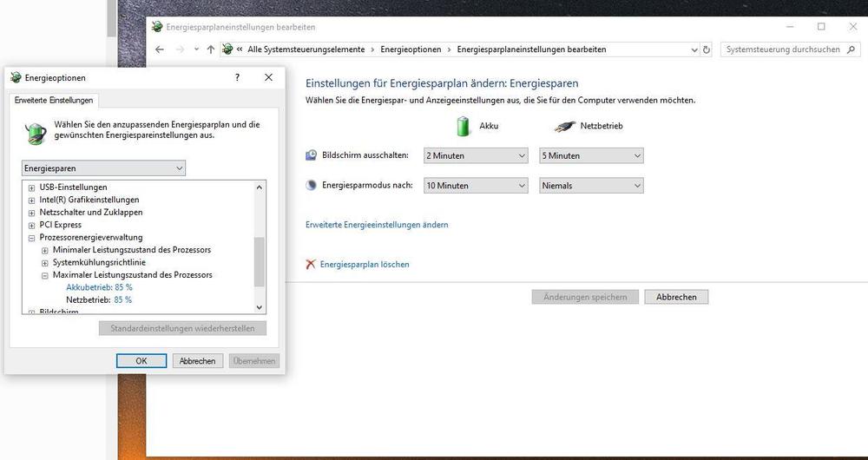Click the green battery Akku icon
Screen dimensions: 868x460
[464, 126]
